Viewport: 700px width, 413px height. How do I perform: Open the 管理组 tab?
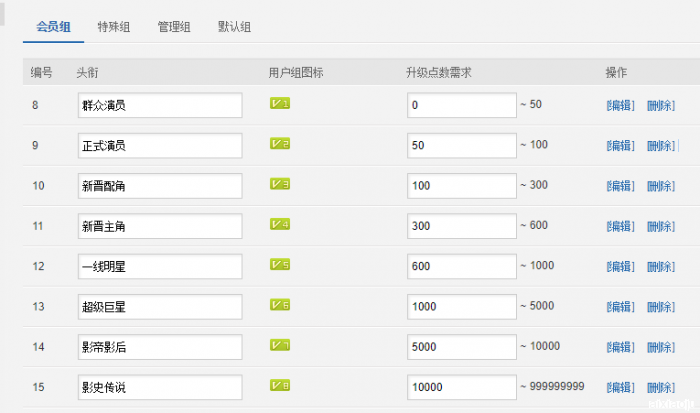(x=173, y=27)
